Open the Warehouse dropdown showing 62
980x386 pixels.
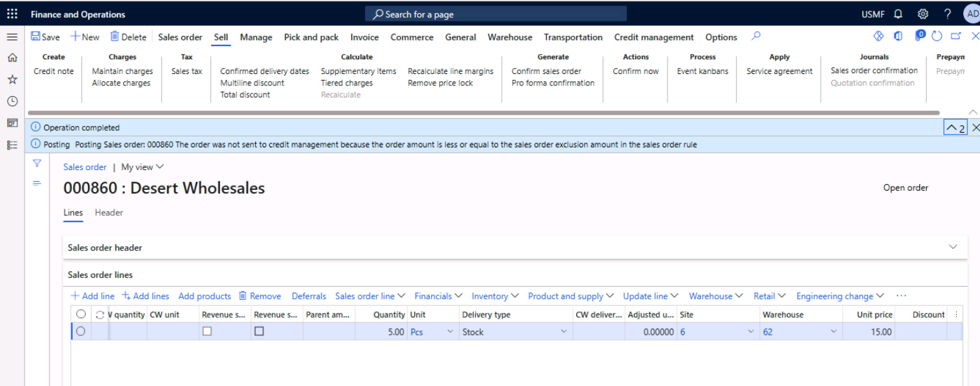pyautogui.click(x=834, y=331)
